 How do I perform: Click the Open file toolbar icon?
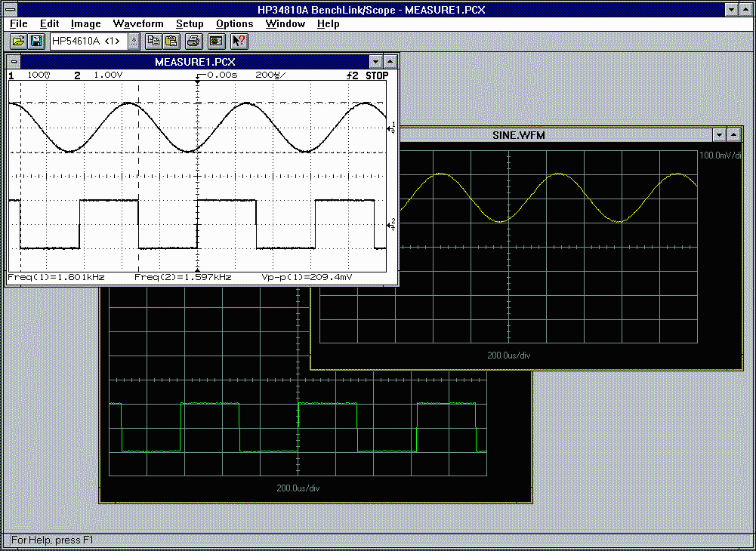(19, 41)
